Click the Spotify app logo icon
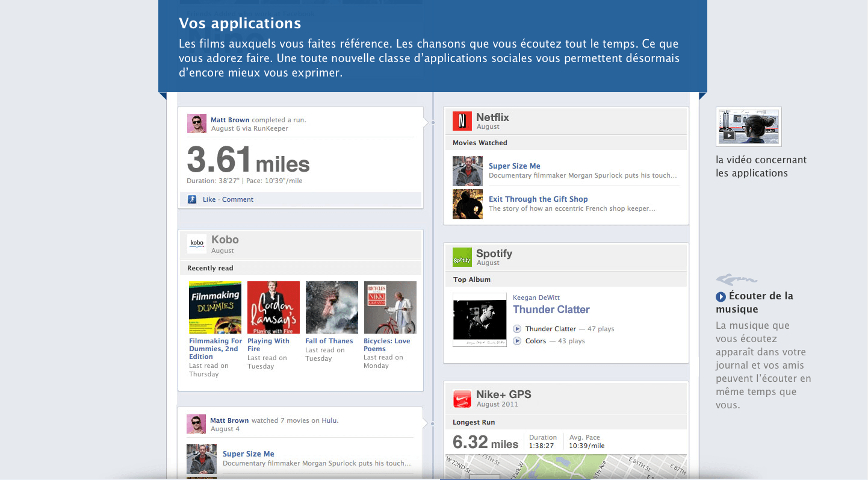Viewport: 868px width, 480px height. tap(462, 258)
